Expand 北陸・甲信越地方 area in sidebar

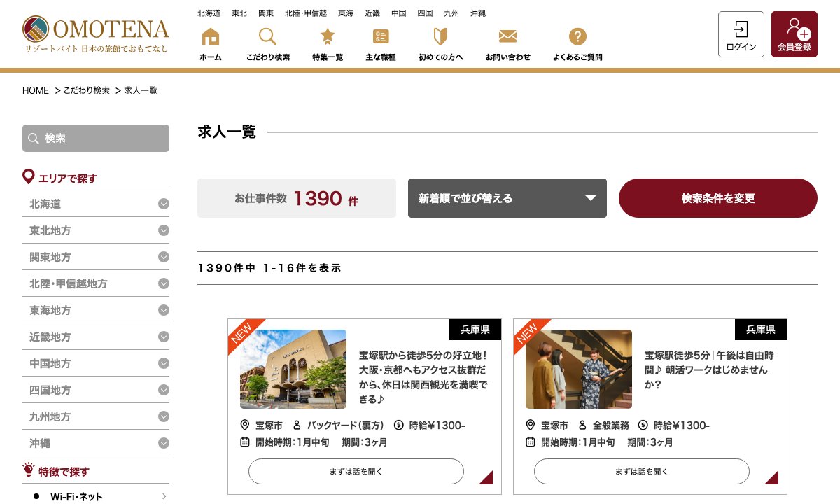(96, 283)
